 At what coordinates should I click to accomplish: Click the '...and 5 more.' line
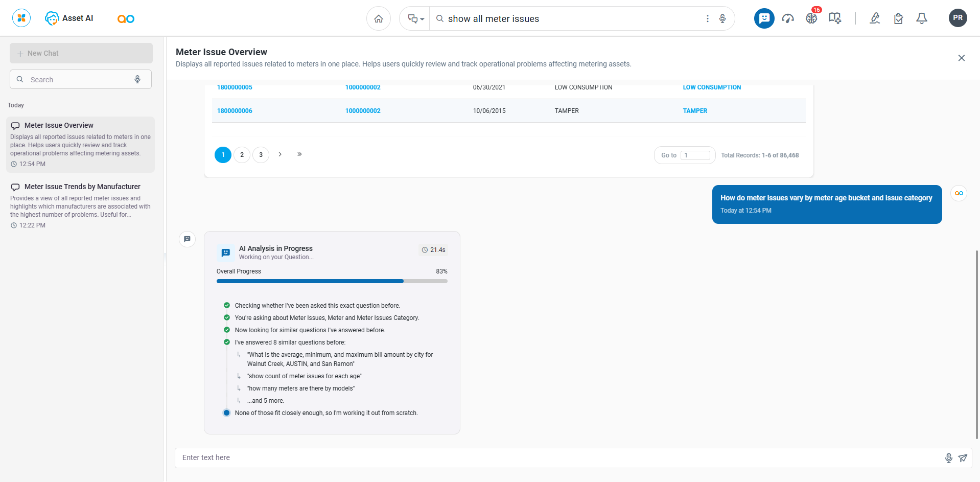point(266,401)
